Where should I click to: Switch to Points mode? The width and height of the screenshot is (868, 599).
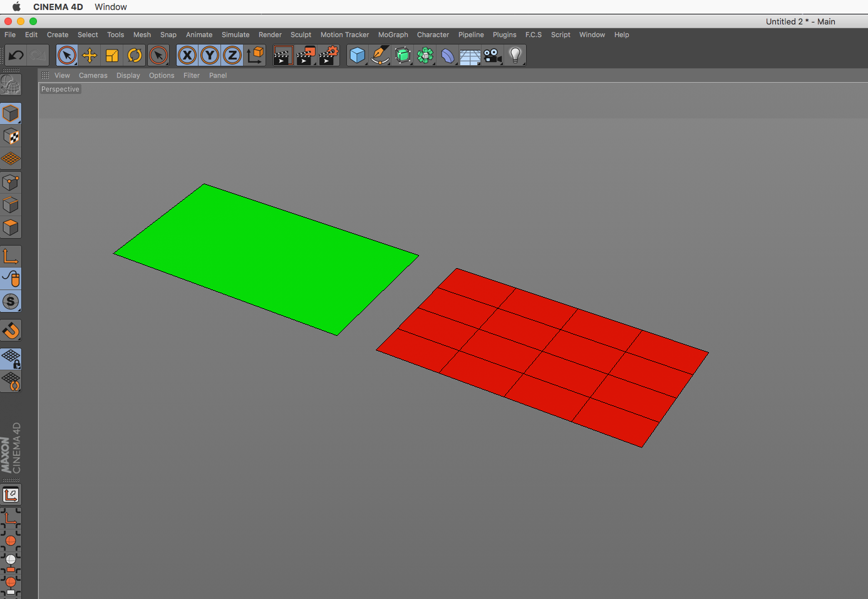click(x=11, y=182)
